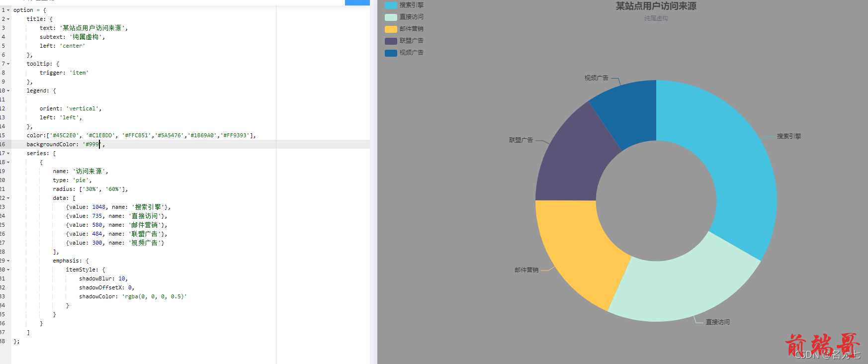This screenshot has height=364, width=868.
Task: Click the 联盟广告 slice label on chart
Action: tap(521, 140)
